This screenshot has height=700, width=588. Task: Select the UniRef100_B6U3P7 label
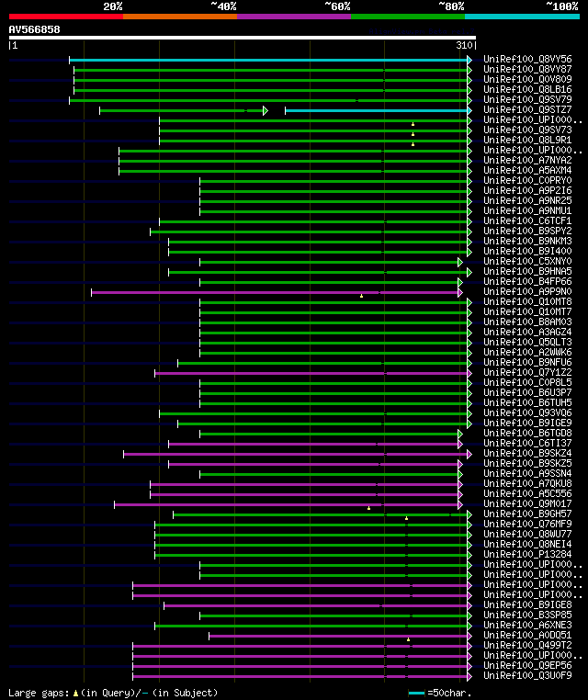[x=527, y=393]
